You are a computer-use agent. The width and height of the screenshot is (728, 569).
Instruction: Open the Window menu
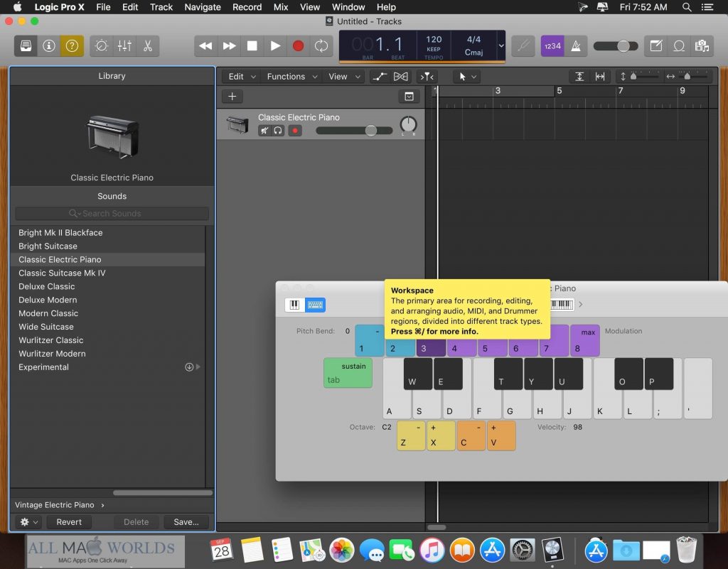coord(348,7)
